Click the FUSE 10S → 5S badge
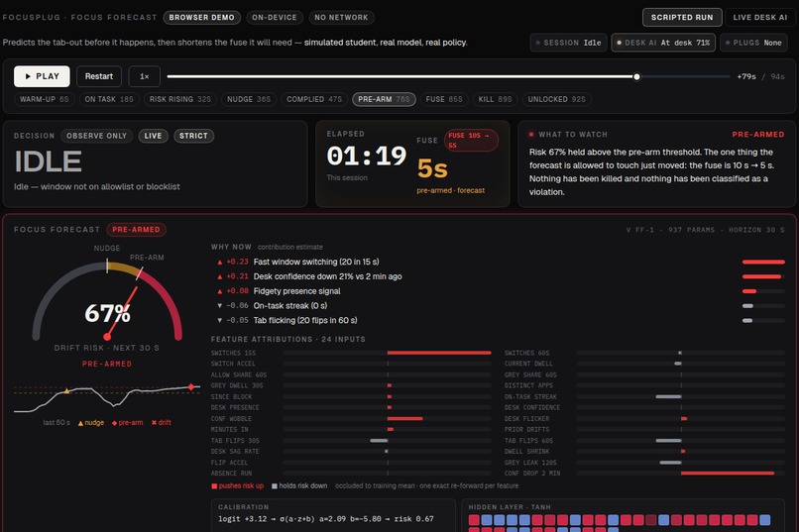Screen dimensions: 799x532 click(471, 140)
